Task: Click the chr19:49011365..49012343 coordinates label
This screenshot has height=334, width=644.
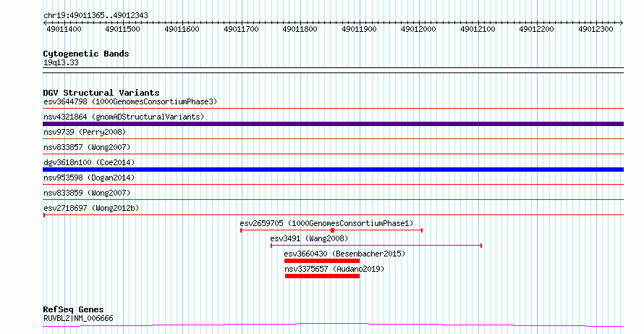Action: 96,16
